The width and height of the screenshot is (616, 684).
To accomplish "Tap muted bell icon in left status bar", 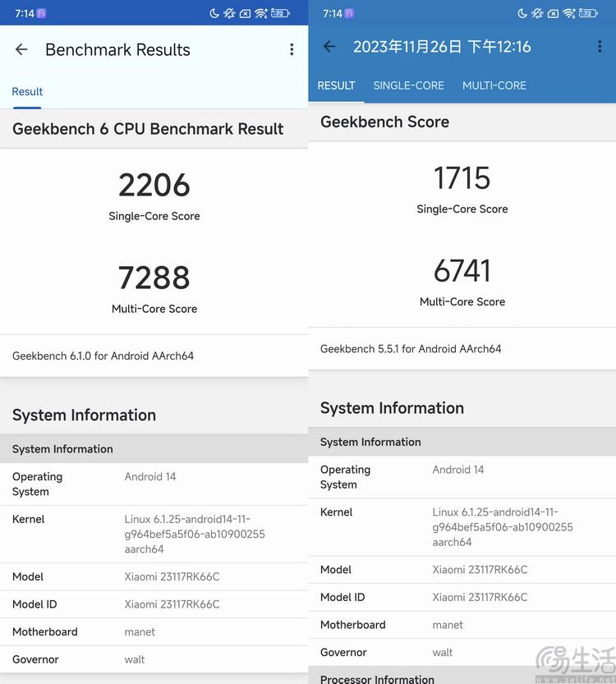I will coord(229,13).
